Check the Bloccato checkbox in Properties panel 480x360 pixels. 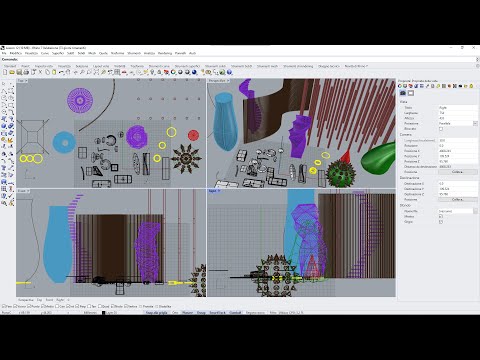click(x=441, y=129)
